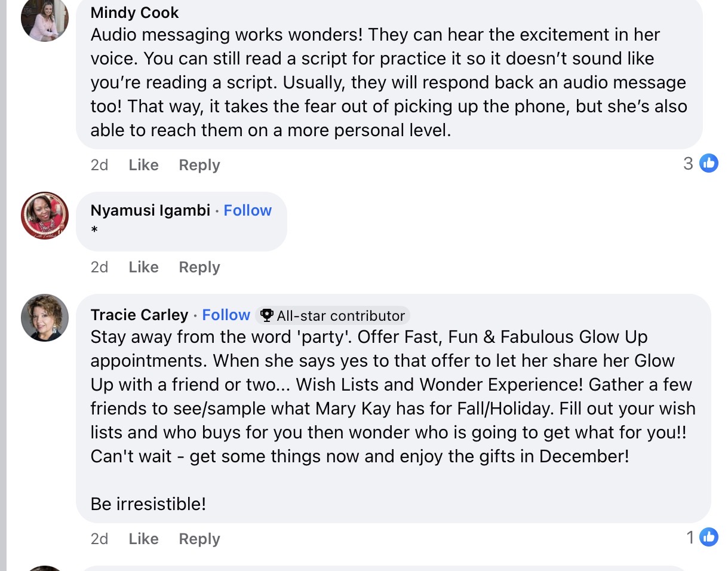Like Mindy Cook's comment
The width and height of the screenshot is (728, 571).
143,165
